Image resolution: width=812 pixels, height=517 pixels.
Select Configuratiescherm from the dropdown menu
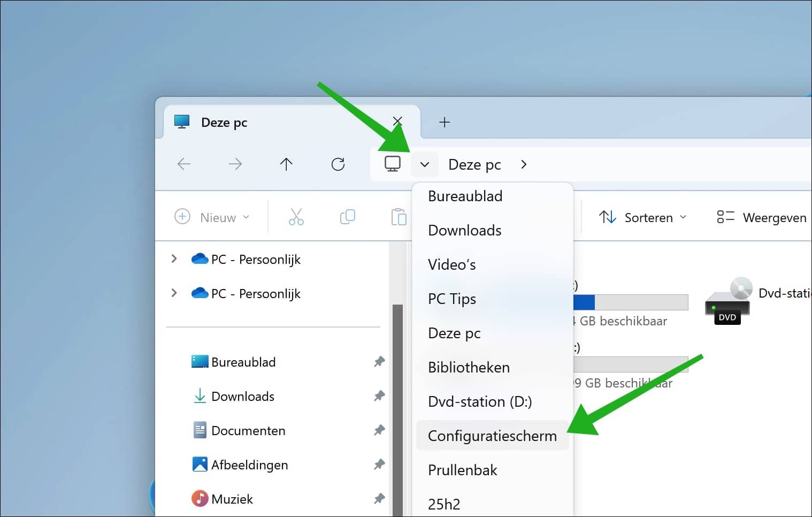(x=492, y=435)
